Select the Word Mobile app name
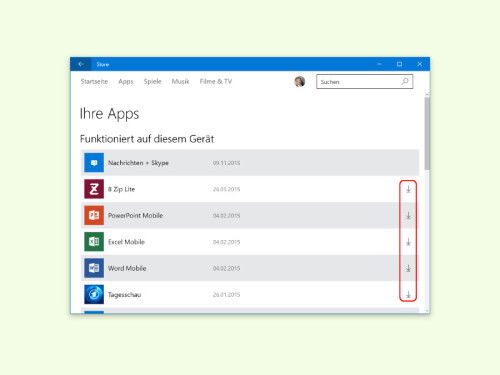This screenshot has height=375, width=500. [127, 268]
